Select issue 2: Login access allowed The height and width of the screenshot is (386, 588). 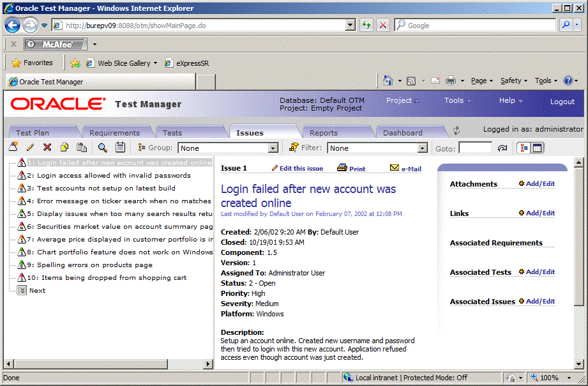point(109,175)
